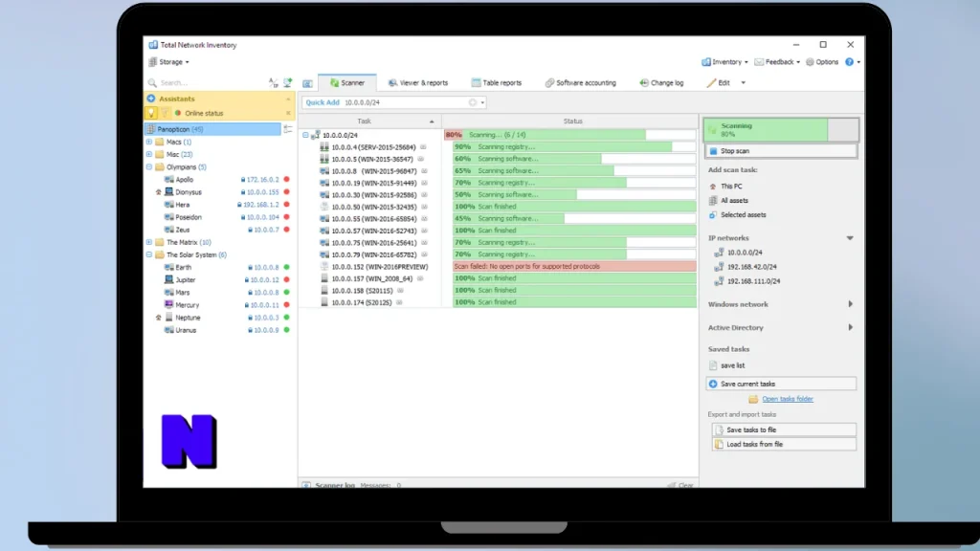Open the Options button

[822, 62]
